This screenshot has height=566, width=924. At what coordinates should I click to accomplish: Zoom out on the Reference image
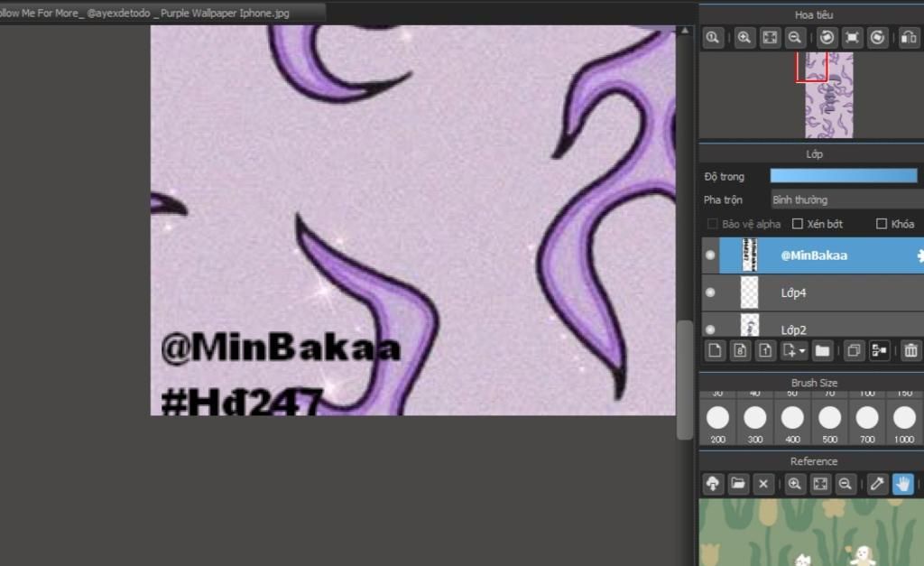[845, 484]
